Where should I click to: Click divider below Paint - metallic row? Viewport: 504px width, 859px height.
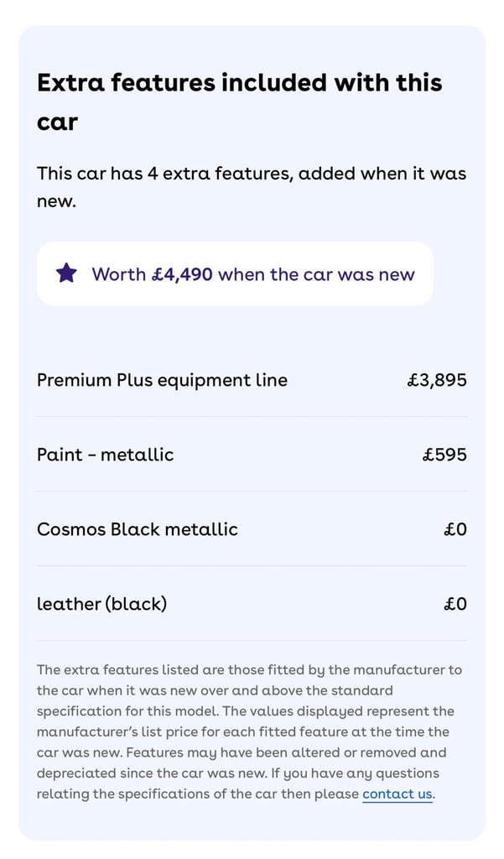pos(252,492)
